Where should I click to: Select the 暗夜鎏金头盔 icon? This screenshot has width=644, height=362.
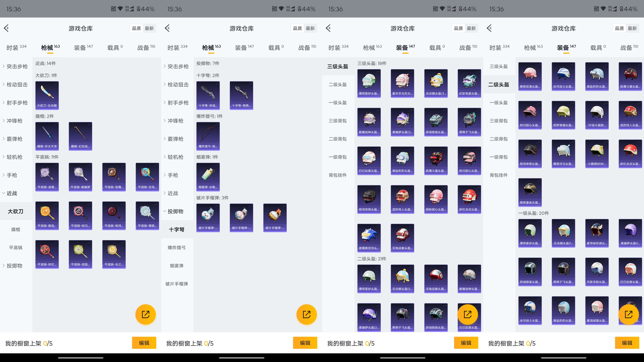coord(530,192)
